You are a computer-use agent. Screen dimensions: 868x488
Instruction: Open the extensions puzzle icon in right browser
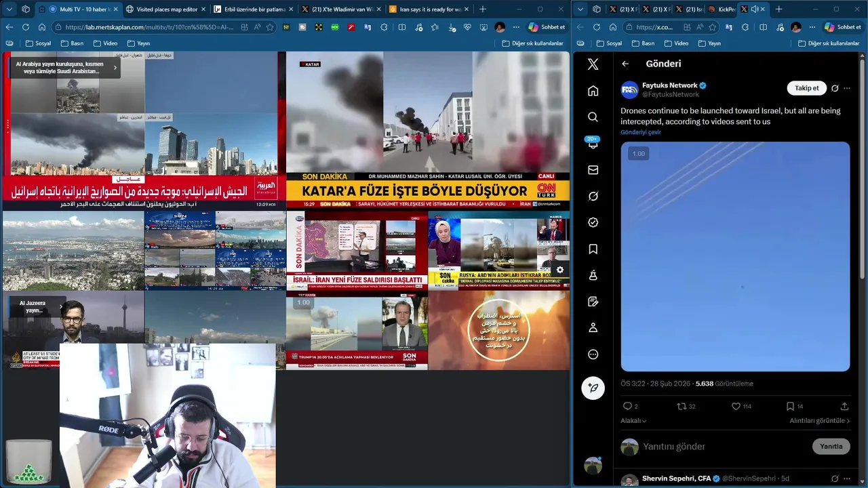(x=747, y=27)
